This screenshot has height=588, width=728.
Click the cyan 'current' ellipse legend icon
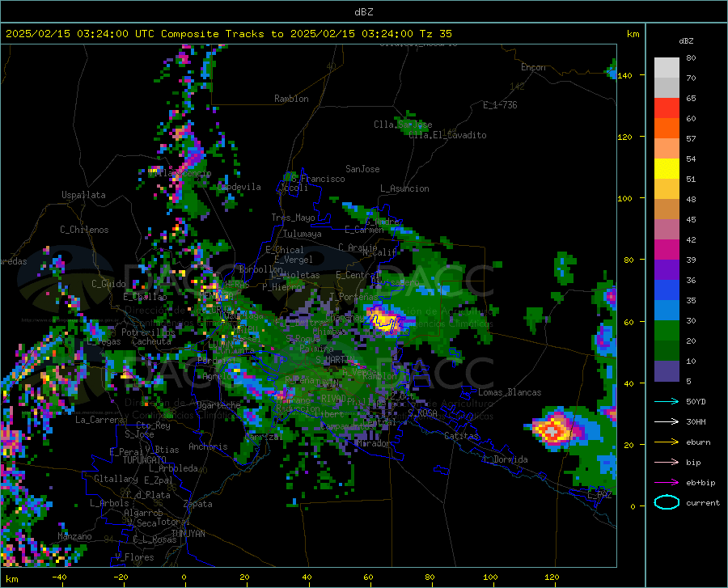[x=667, y=502]
